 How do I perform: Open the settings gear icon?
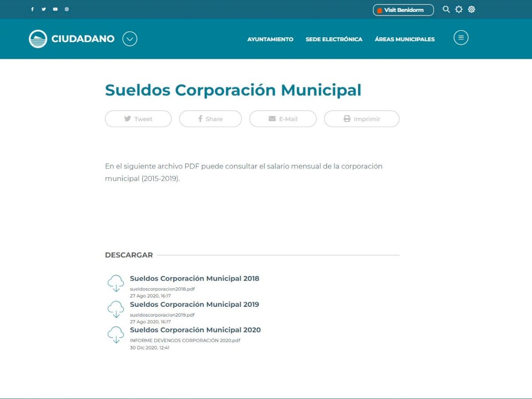(472, 9)
